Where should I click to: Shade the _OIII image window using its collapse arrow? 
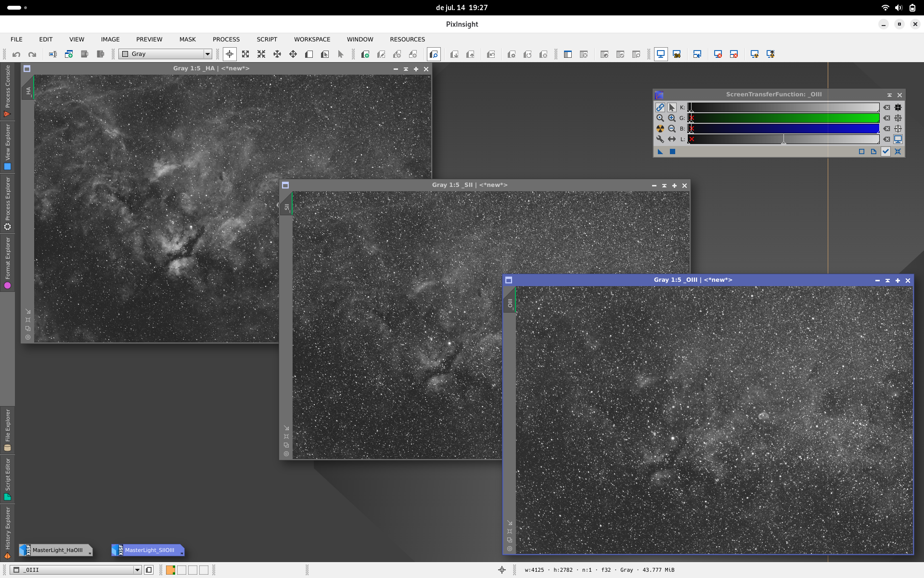(887, 280)
